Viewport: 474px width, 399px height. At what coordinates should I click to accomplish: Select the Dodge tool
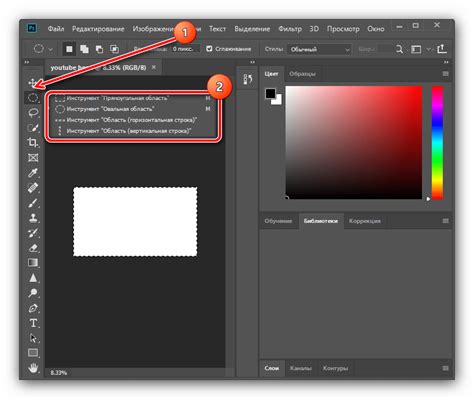tap(33, 293)
